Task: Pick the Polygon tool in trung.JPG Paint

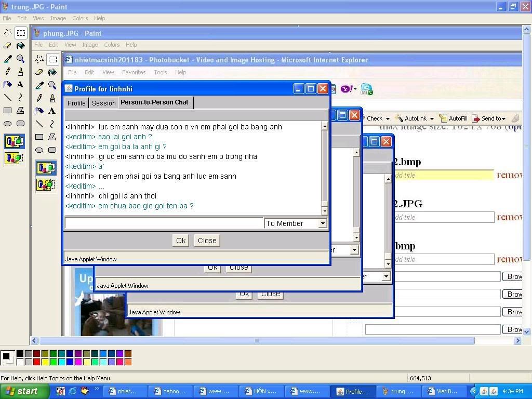Action: click(x=21, y=111)
